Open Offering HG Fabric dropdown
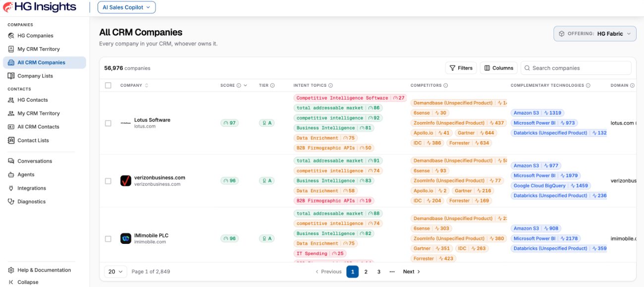 [594, 34]
